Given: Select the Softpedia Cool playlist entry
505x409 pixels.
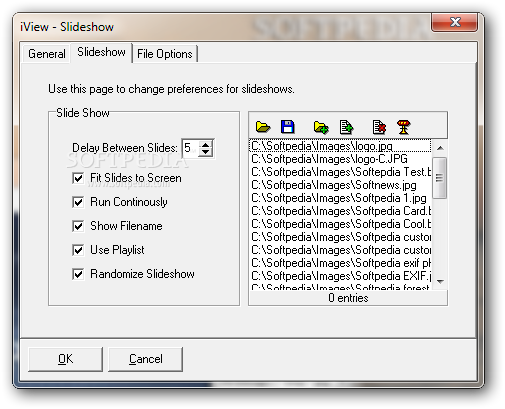Looking at the screenshot, I should (x=340, y=224).
